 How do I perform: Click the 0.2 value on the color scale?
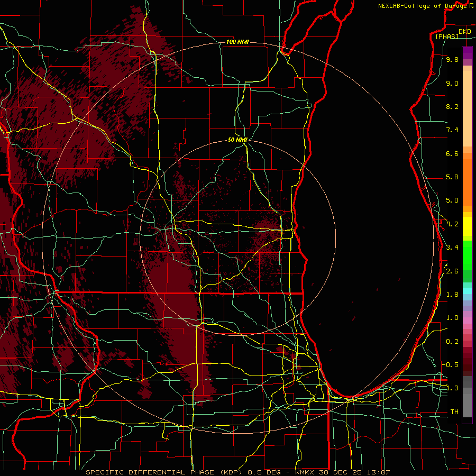click(x=452, y=342)
